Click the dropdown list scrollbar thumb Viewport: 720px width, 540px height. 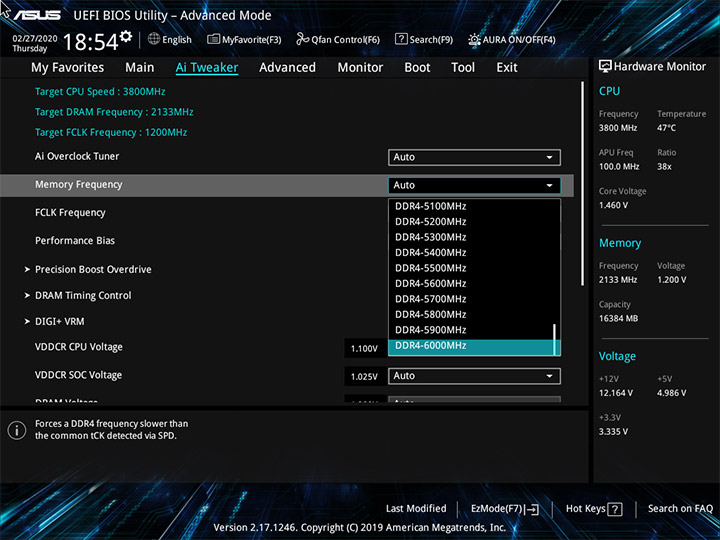coord(555,340)
